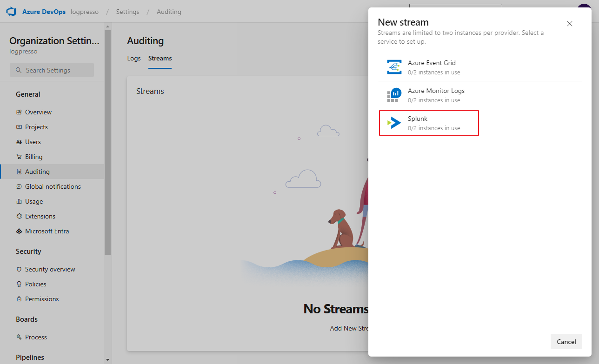Click the Projects icon in sidebar
The image size is (599, 364).
pyautogui.click(x=19, y=127)
